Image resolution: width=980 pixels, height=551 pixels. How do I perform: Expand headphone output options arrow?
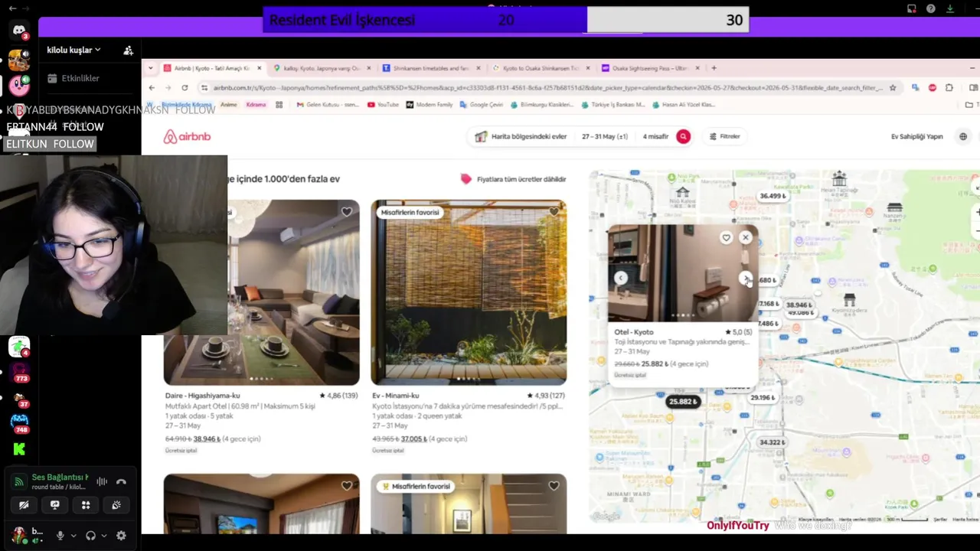click(103, 536)
